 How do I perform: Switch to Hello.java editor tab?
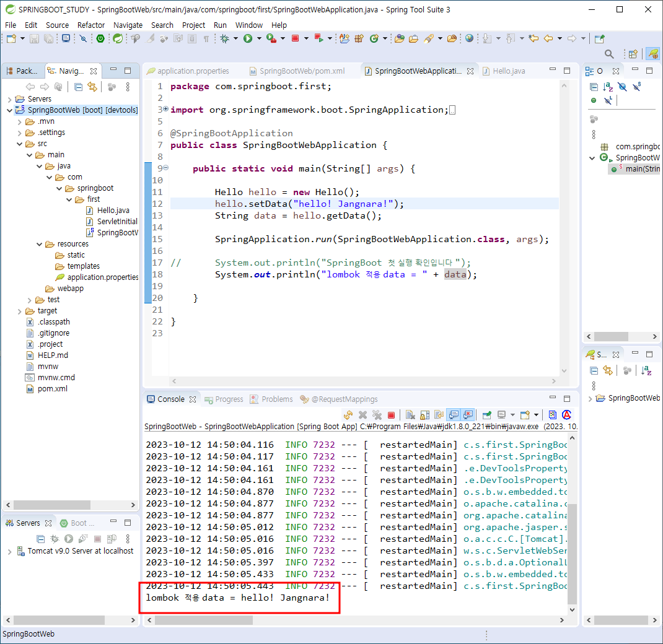504,71
